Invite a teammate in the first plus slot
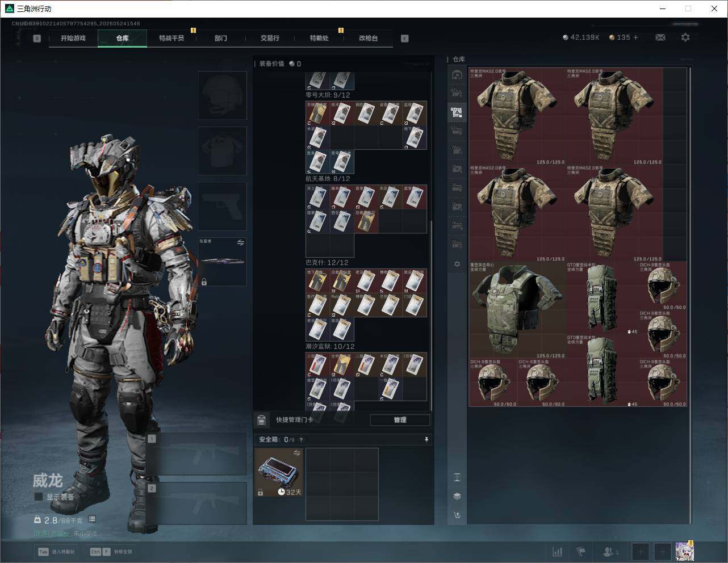Screen dimensions: 728x563 click(x=641, y=552)
